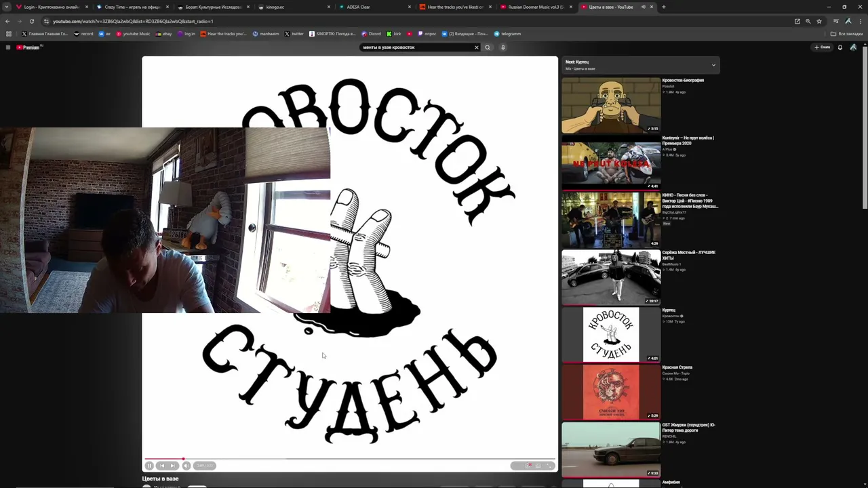Switch to the Login Криптоказино tab

click(x=52, y=7)
